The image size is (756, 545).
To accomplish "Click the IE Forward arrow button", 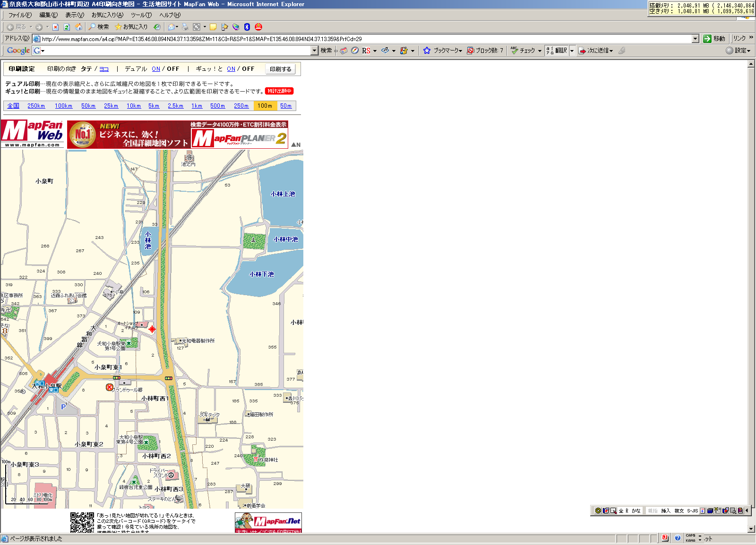I will [x=39, y=27].
